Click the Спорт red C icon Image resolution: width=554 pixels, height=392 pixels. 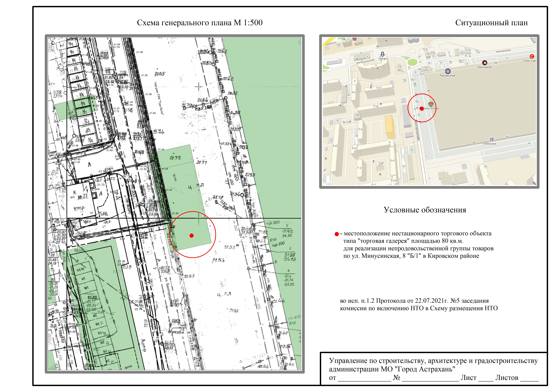pyautogui.click(x=532, y=56)
